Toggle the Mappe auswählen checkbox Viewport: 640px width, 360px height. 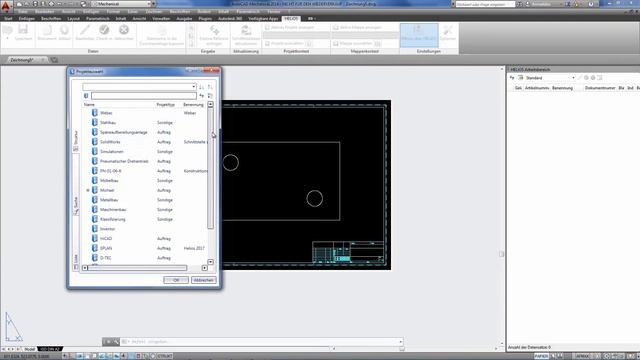point(336,43)
